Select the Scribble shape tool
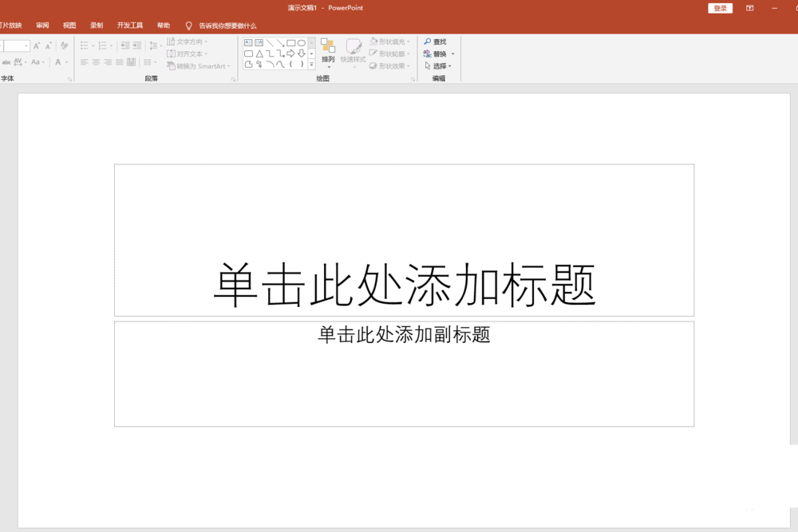This screenshot has width=798, height=532. point(259,64)
